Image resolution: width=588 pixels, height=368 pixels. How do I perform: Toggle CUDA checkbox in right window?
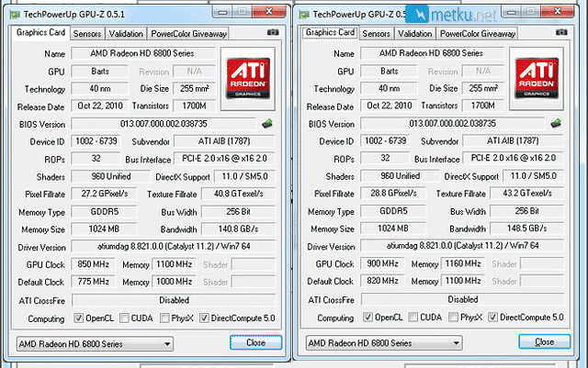tap(413, 317)
